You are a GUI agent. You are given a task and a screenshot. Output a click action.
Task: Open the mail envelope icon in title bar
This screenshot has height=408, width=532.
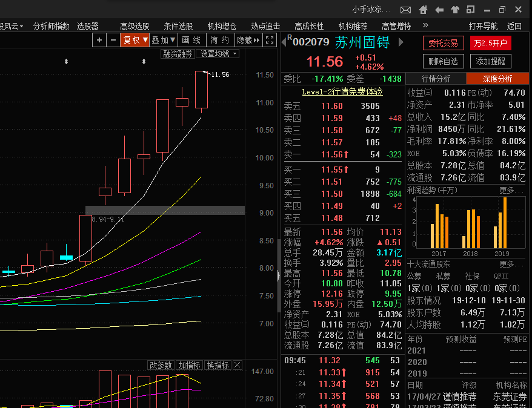pos(405,10)
